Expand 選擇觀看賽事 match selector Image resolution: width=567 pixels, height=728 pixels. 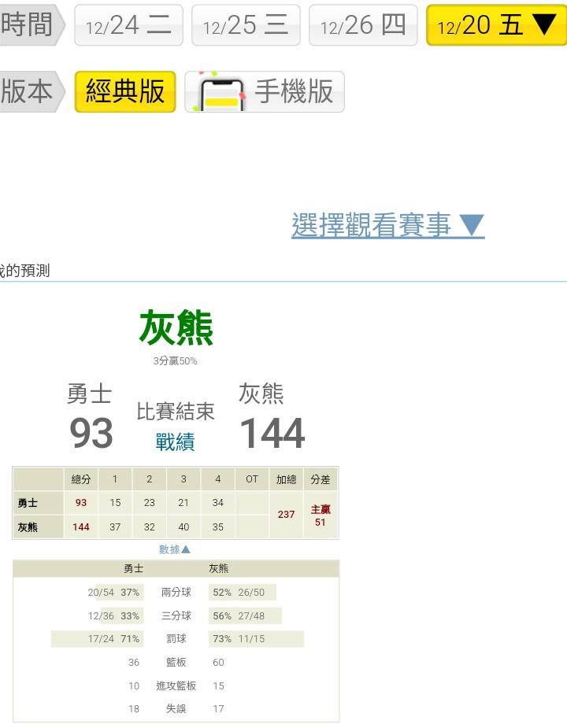tap(388, 225)
